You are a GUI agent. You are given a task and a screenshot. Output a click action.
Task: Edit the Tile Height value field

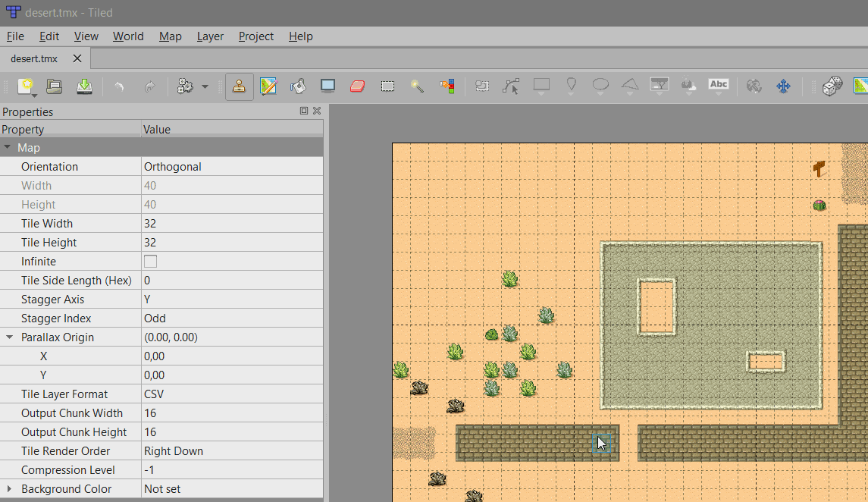pyautogui.click(x=232, y=243)
